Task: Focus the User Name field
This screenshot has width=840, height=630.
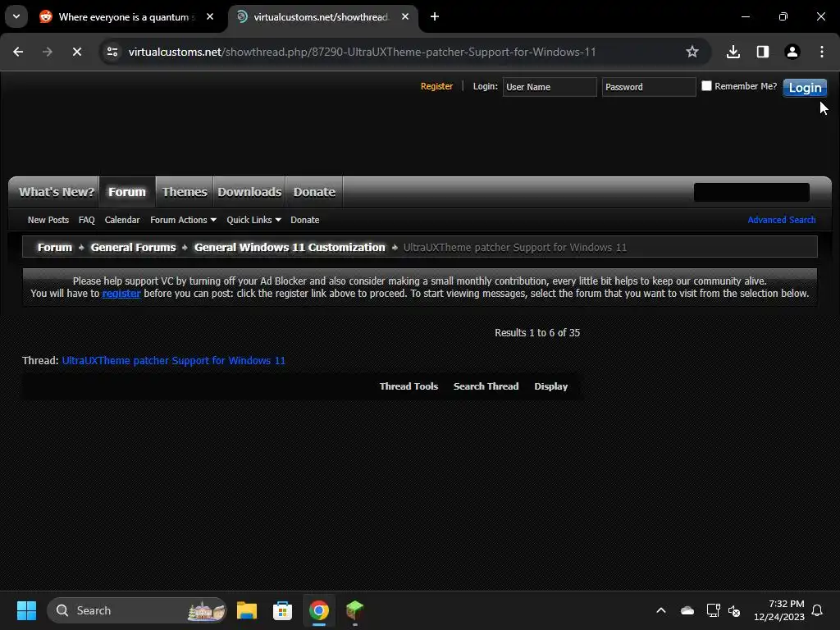Action: (x=549, y=87)
